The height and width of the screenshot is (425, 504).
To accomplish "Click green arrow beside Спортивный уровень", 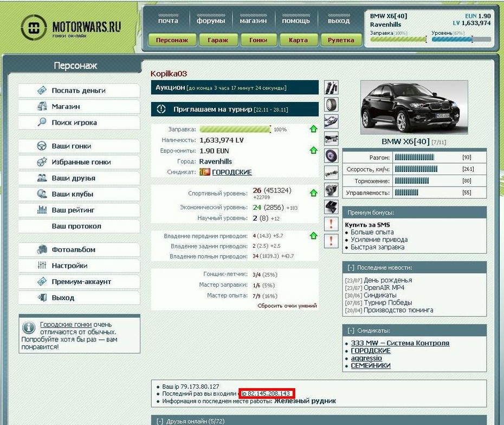I will [314, 193].
